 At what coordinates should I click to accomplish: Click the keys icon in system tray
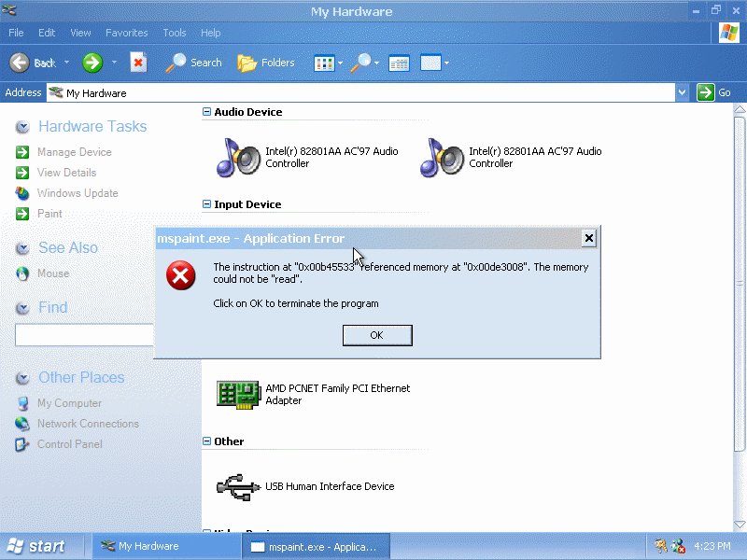click(x=660, y=546)
